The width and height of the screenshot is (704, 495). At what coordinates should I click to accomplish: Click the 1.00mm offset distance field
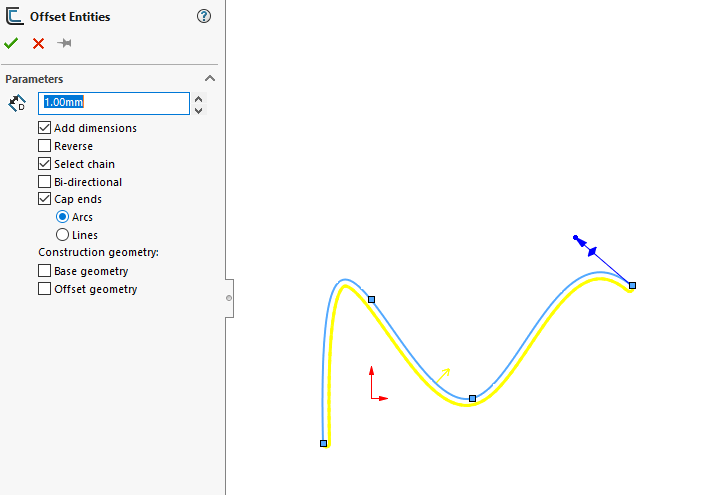(x=113, y=103)
